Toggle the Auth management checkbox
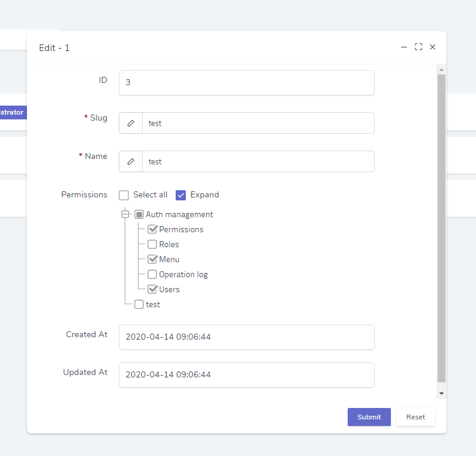Screen dimensions: 476x456 (139, 214)
